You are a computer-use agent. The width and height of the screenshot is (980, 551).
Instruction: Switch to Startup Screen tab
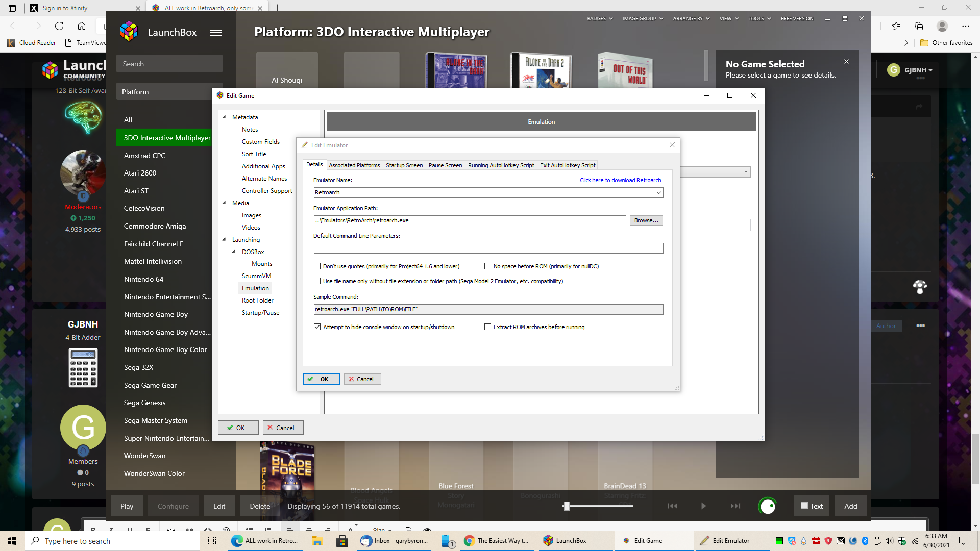click(404, 165)
